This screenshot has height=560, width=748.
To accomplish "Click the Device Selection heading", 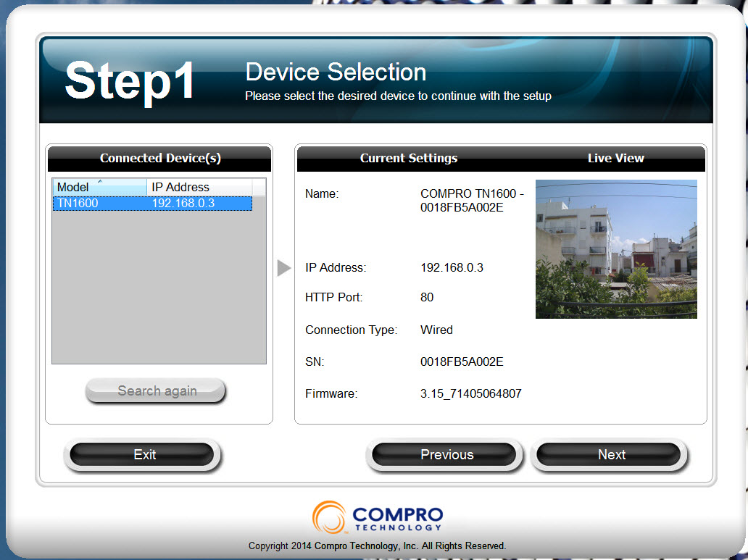I will (336, 72).
